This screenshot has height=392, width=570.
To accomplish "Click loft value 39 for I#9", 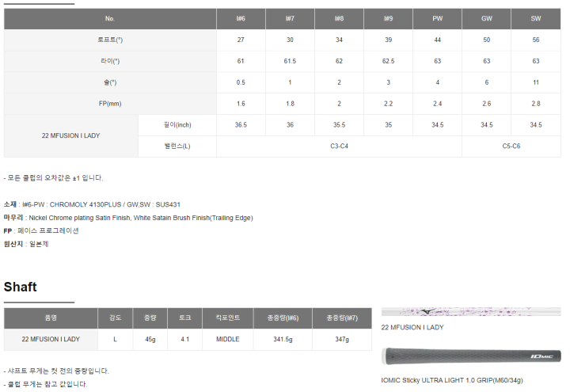I will coord(388,40).
